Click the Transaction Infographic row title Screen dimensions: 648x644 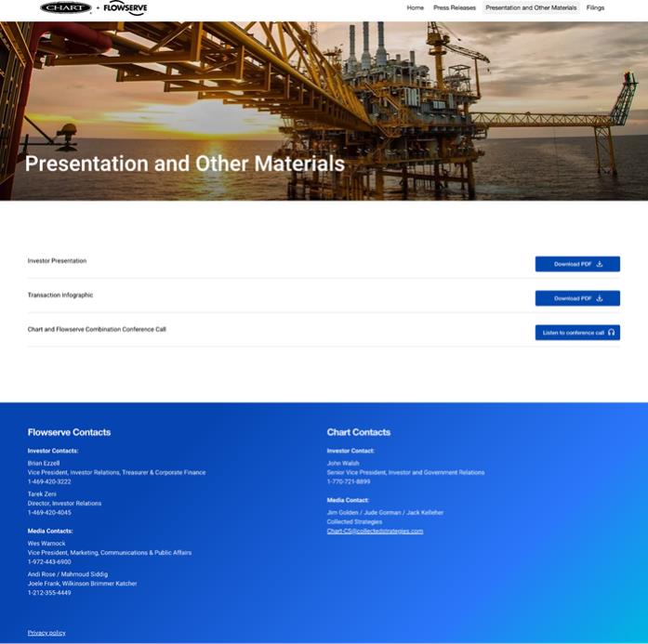(x=60, y=295)
